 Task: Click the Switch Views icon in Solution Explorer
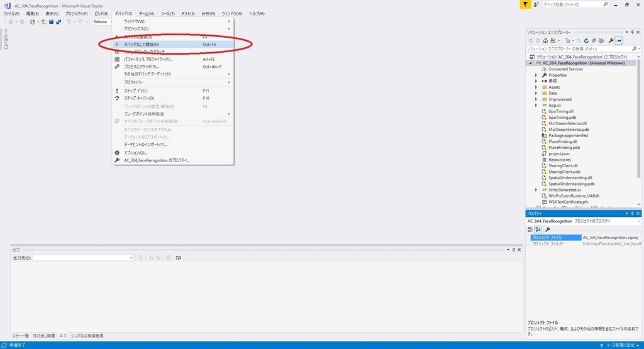553,41
